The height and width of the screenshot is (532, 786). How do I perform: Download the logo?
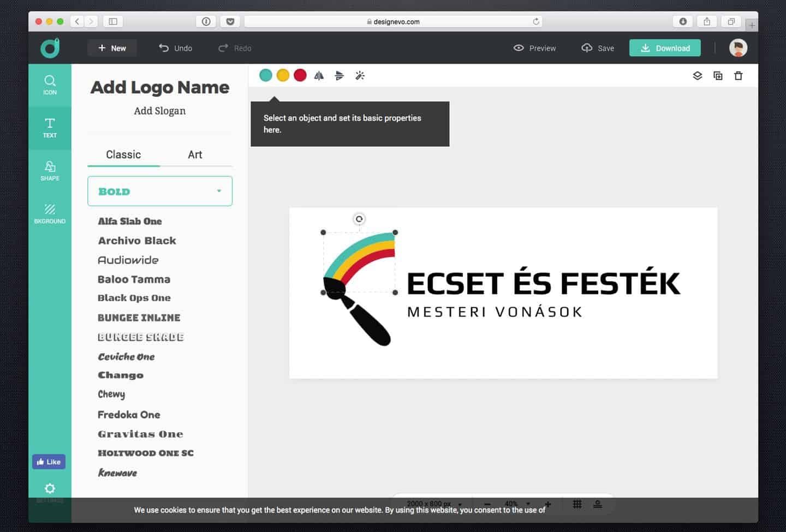pos(665,48)
